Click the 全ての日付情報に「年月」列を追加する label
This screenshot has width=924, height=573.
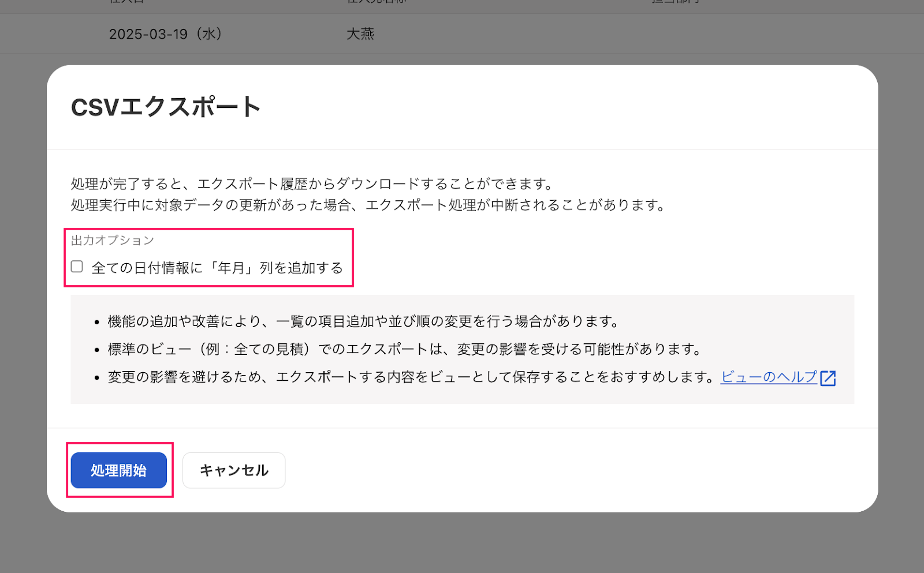coord(217,268)
